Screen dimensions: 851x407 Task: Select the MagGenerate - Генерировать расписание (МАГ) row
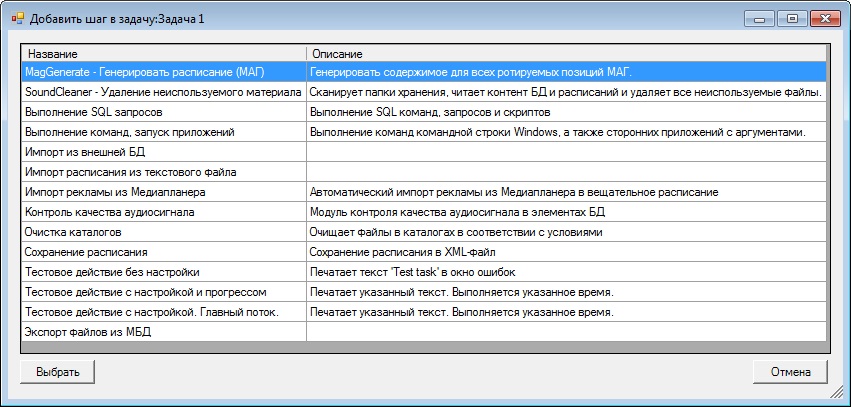424,72
